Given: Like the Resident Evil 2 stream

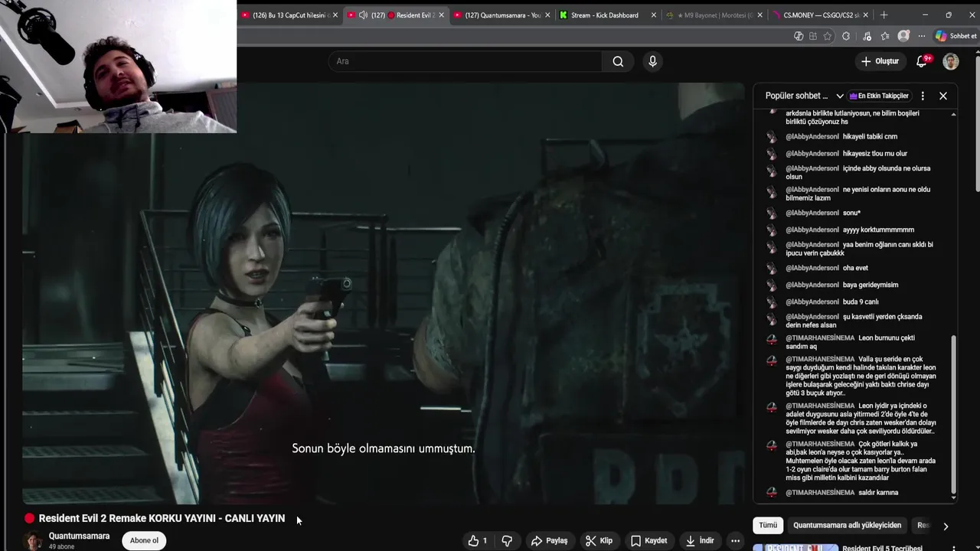Looking at the screenshot, I should click(x=478, y=540).
